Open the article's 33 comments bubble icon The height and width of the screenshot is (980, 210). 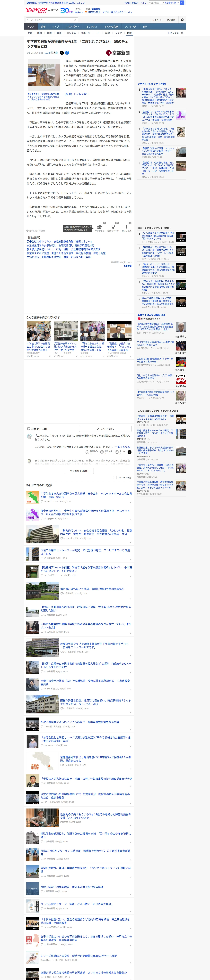pyautogui.click(x=47, y=53)
